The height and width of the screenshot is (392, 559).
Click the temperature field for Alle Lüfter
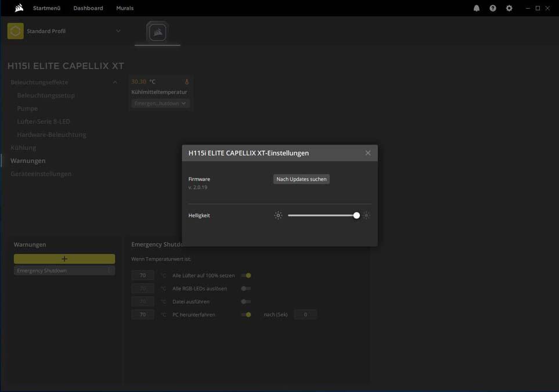(x=143, y=275)
